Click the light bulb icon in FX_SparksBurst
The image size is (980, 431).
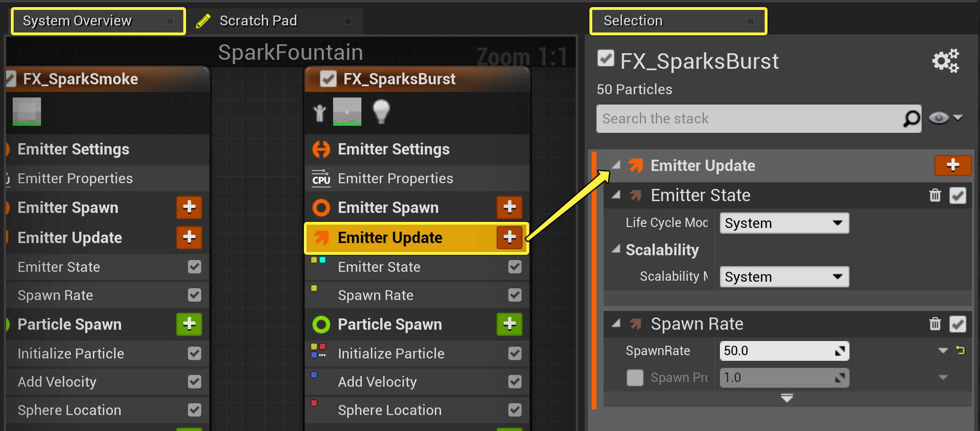click(x=381, y=111)
